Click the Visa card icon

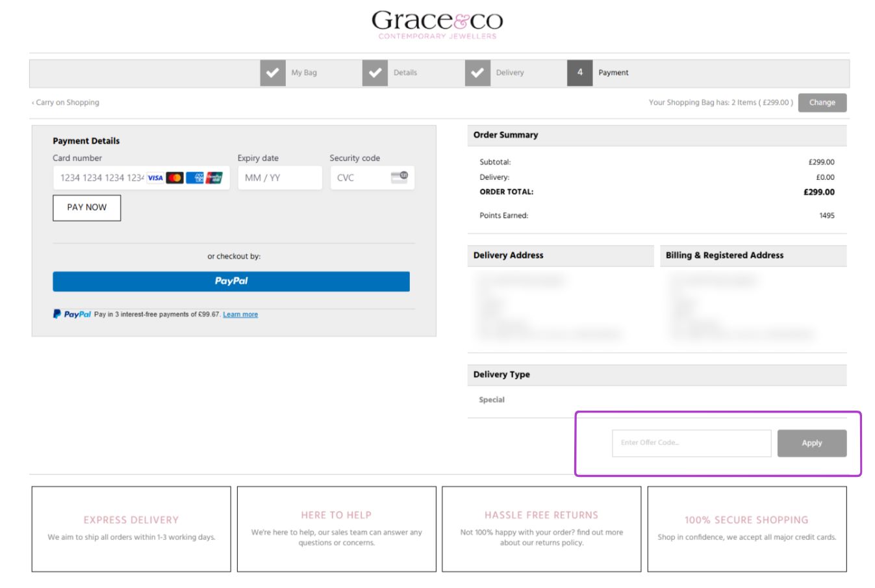tap(155, 178)
